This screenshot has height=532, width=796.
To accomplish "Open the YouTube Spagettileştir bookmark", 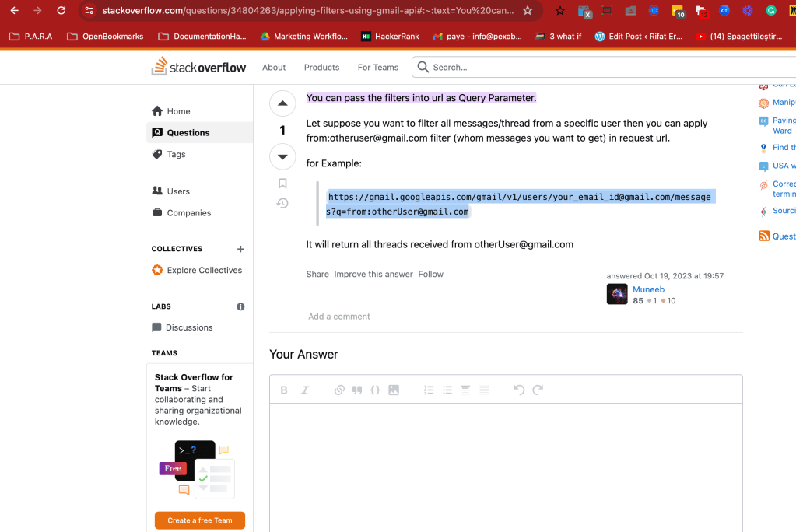I will (x=739, y=36).
